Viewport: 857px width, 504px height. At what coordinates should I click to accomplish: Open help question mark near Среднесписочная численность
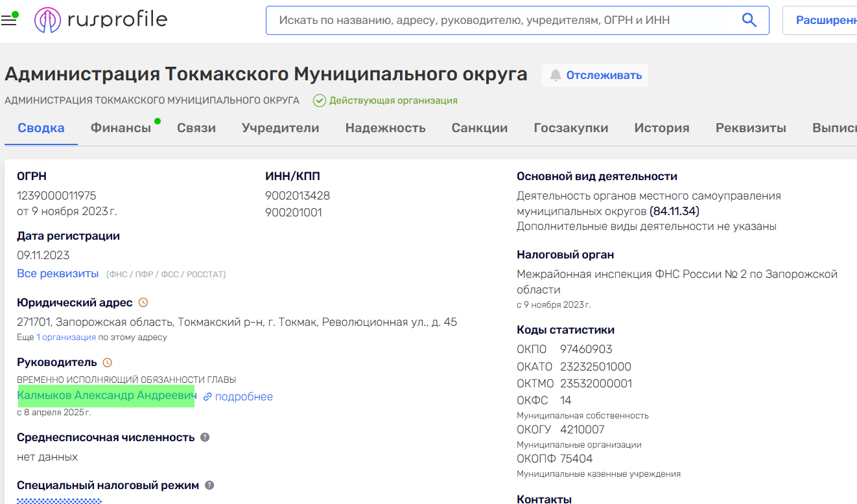205,437
